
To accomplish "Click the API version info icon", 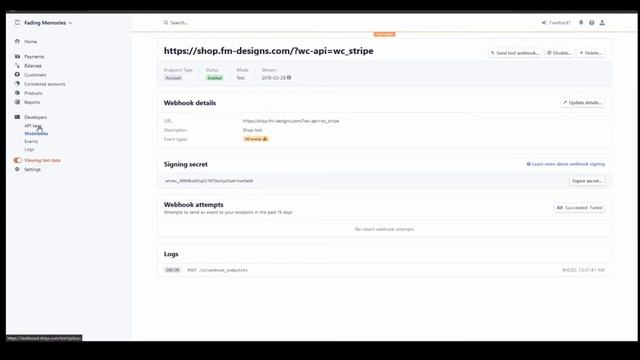I will click(x=289, y=78).
